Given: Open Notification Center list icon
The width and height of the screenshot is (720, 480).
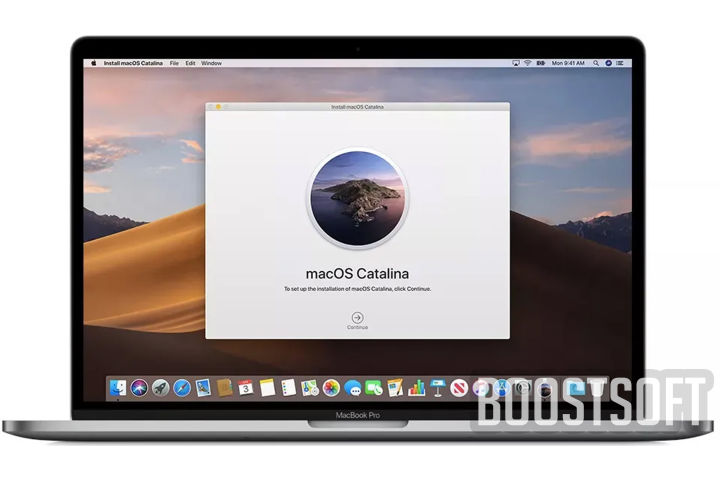Looking at the screenshot, I should [x=620, y=63].
